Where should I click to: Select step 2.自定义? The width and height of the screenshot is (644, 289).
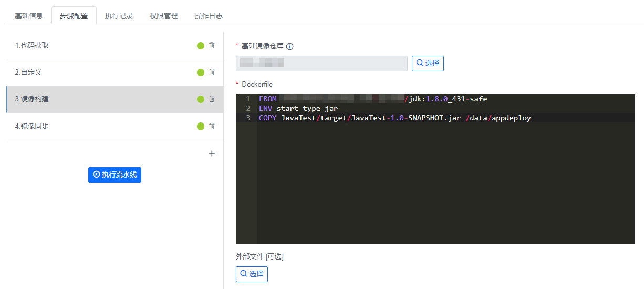point(115,73)
